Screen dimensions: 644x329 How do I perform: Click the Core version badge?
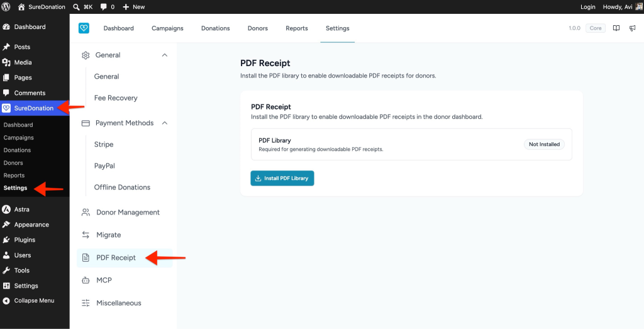tap(596, 28)
